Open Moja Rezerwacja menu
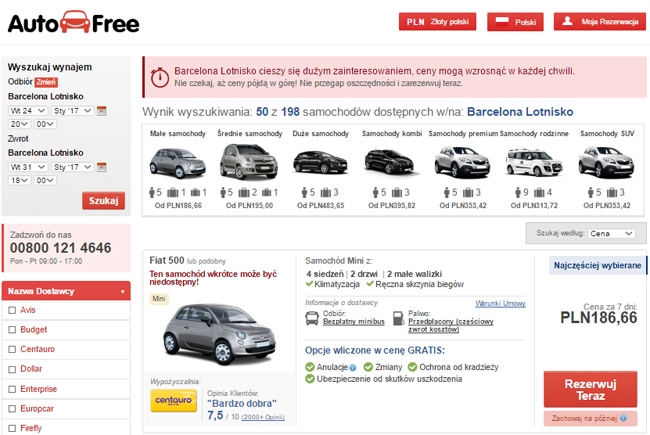 [x=596, y=22]
